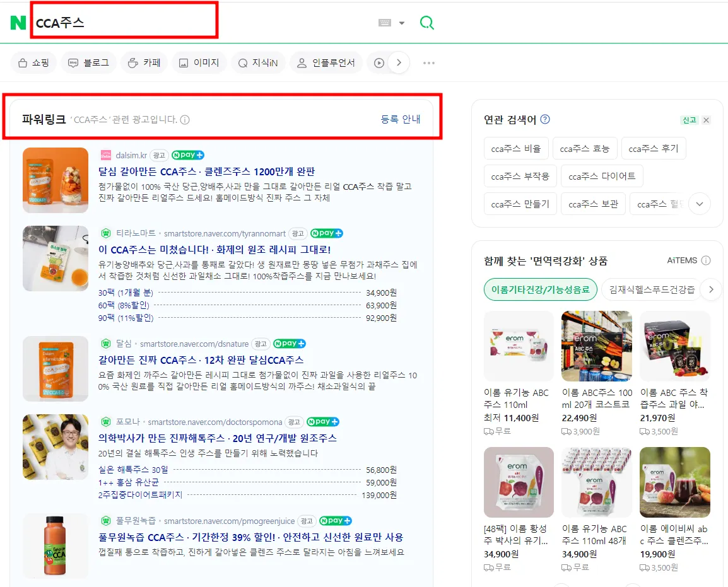Open the on-screen keyboard icon
This screenshot has width=728, height=587.
click(x=385, y=23)
